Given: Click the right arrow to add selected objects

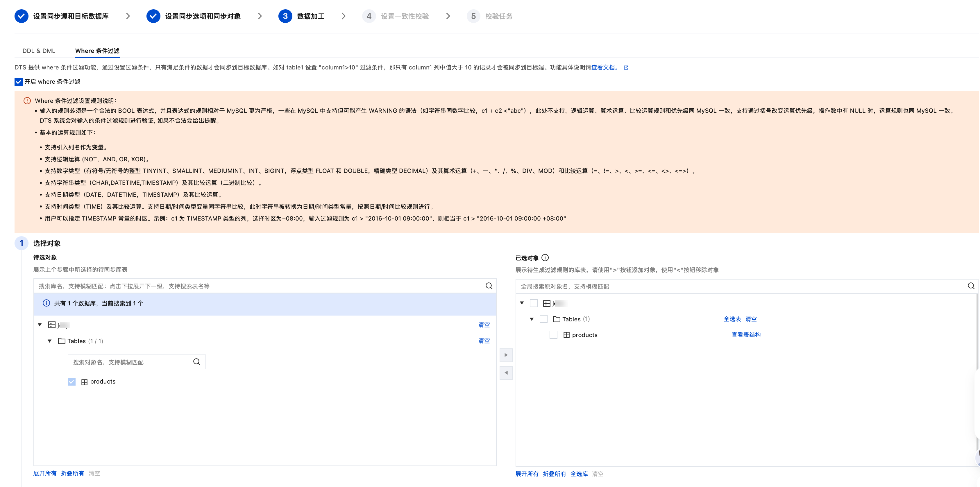Looking at the screenshot, I should tap(506, 355).
